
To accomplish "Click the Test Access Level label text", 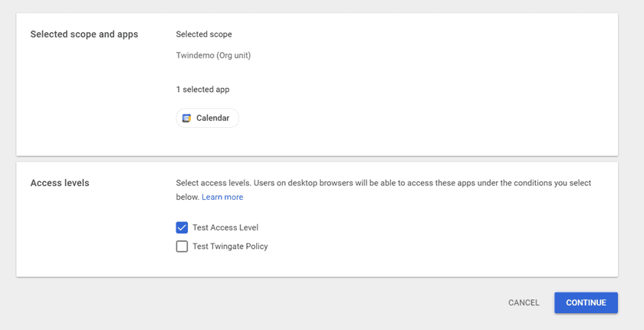I will point(225,227).
